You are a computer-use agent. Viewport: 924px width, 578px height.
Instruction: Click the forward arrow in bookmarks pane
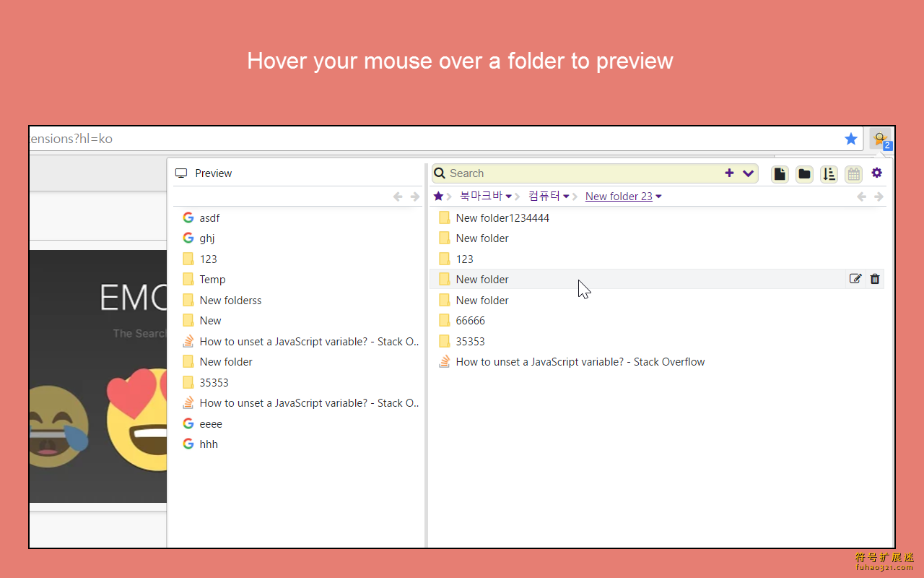pyautogui.click(x=879, y=197)
